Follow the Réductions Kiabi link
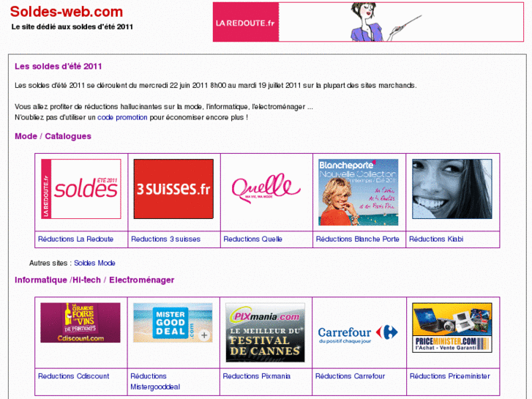The height and width of the screenshot is (399, 532). click(436, 239)
